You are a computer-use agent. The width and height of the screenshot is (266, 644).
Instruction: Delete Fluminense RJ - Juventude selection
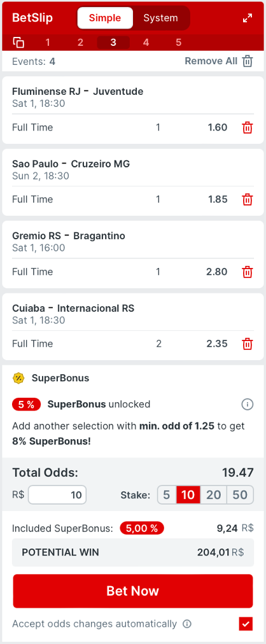click(247, 128)
